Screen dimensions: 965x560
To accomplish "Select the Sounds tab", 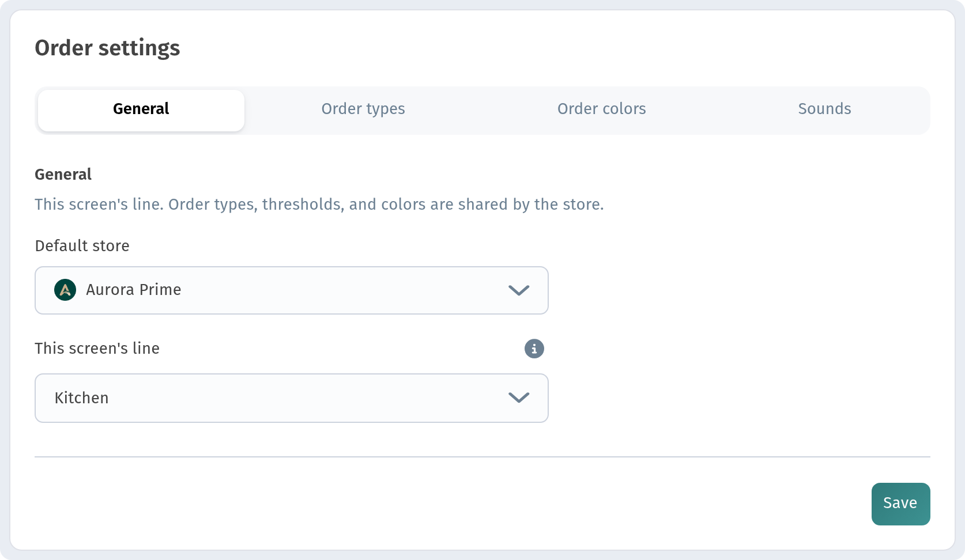I will pos(824,110).
